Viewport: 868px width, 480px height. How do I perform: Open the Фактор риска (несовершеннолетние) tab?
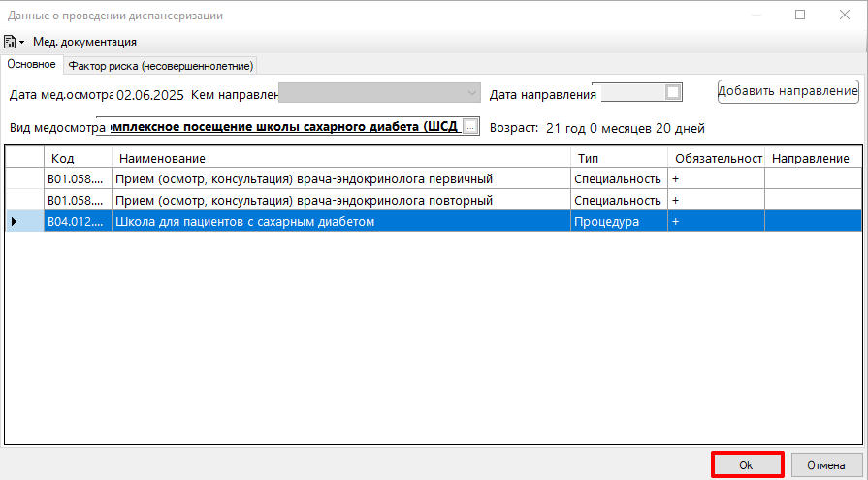click(x=161, y=66)
